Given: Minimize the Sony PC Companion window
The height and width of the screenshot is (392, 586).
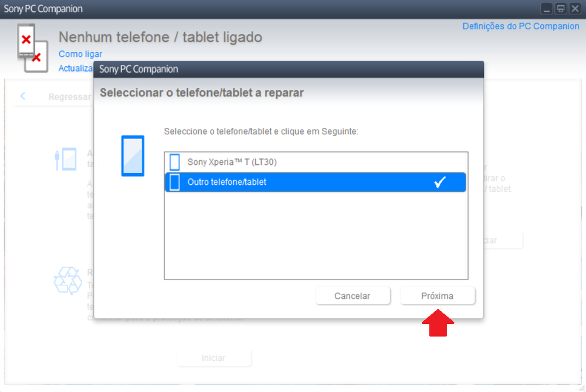Looking at the screenshot, I should coord(546,9).
